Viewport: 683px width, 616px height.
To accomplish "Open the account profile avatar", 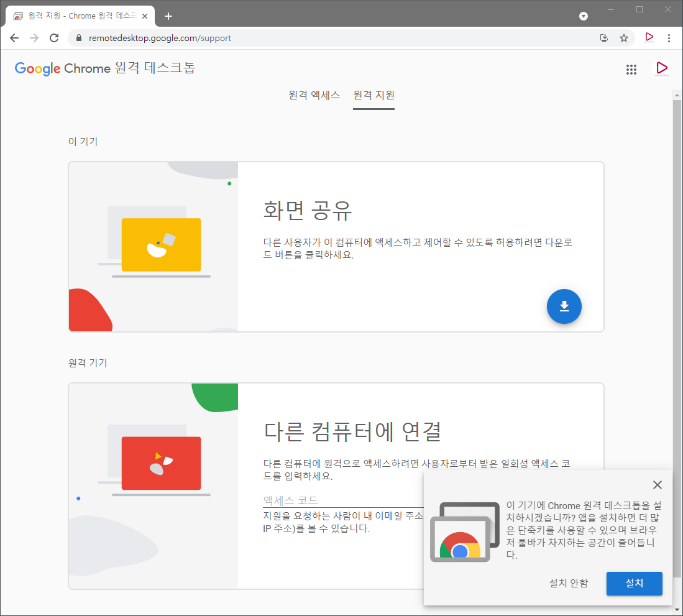I will click(661, 69).
